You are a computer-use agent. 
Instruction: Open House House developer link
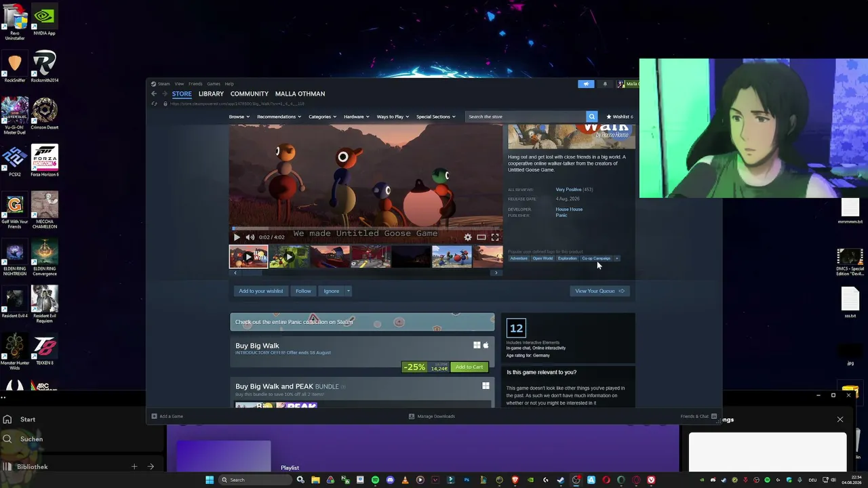[x=569, y=209]
